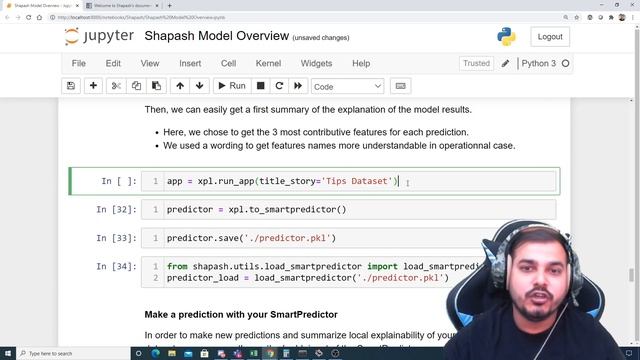The height and width of the screenshot is (360, 640).
Task: Click the Python 3 kernel name
Action: tap(538, 63)
